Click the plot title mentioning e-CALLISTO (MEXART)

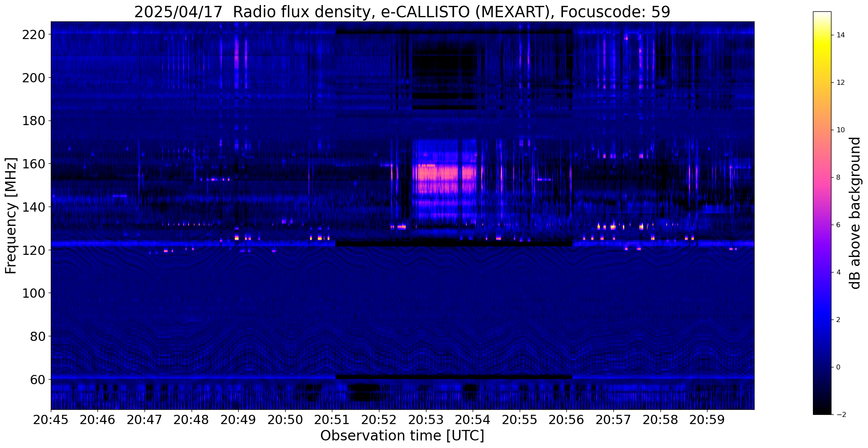402,12
